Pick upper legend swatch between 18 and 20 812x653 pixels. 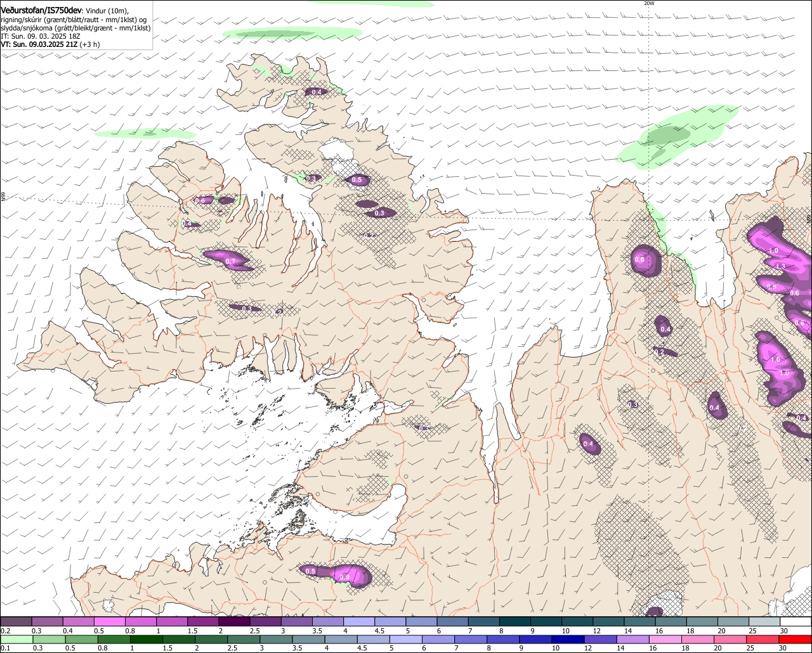point(703,622)
